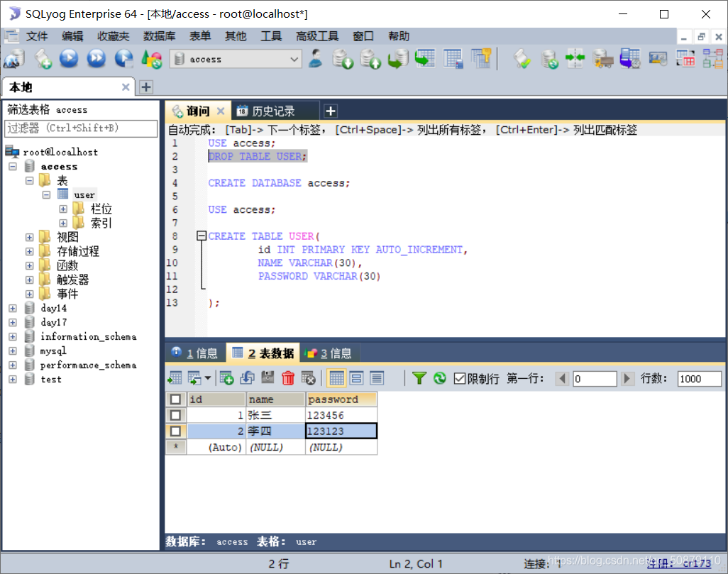728x574 pixels.
Task: Add a new connection tab next to 本地
Action: [146, 87]
